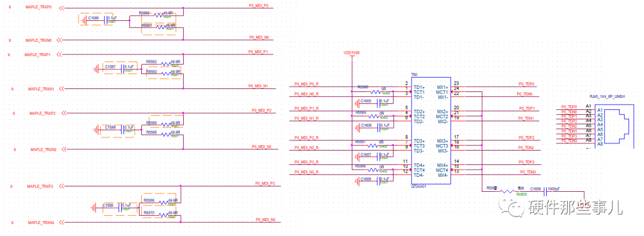
Task: Click the MAPLE_TRXN3 port label
Action: pos(41,222)
